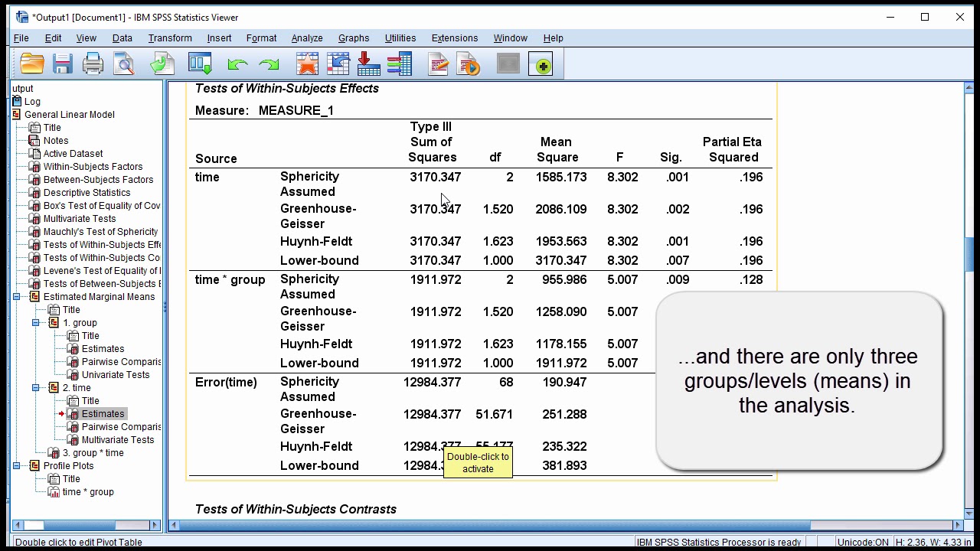Screen dimensions: 980x551
Task: Select time * group profile plot item
Action: [x=88, y=491]
